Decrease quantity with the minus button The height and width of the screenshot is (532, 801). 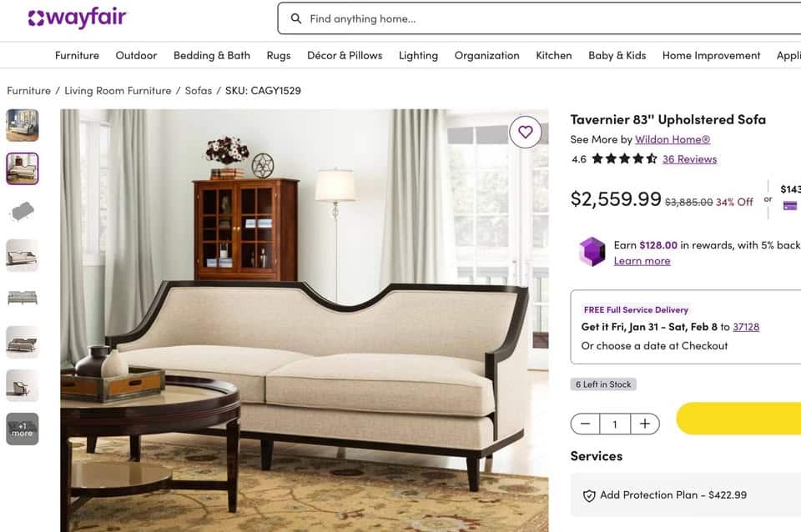[586, 424]
